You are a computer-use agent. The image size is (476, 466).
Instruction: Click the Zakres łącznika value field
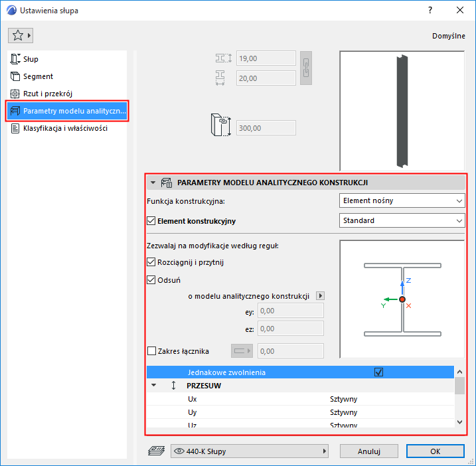pyautogui.click(x=291, y=351)
